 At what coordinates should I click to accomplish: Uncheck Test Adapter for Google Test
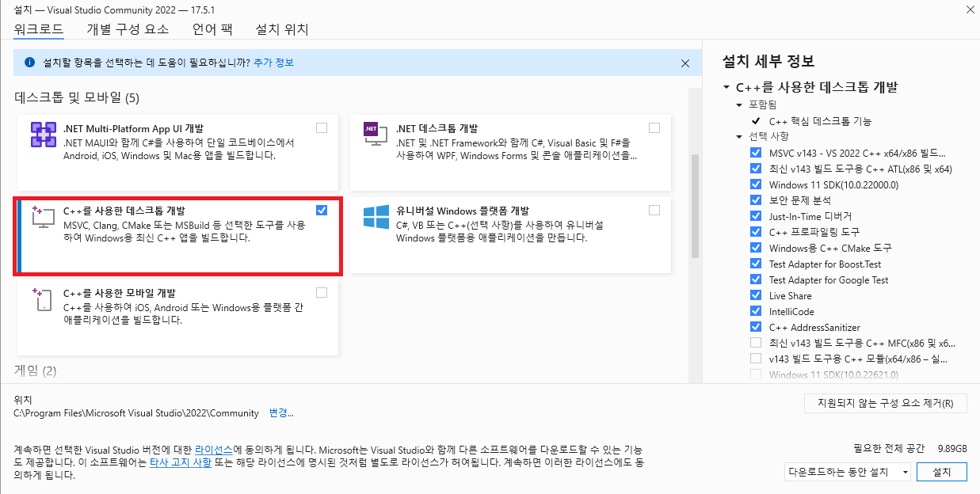pyautogui.click(x=756, y=279)
